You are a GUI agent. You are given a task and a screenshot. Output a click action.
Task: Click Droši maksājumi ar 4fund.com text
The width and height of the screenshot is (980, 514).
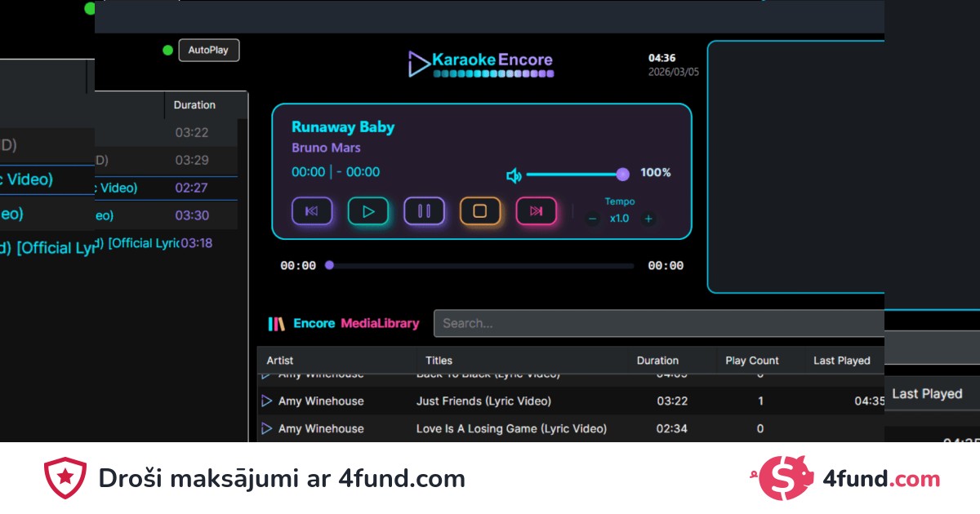(282, 479)
